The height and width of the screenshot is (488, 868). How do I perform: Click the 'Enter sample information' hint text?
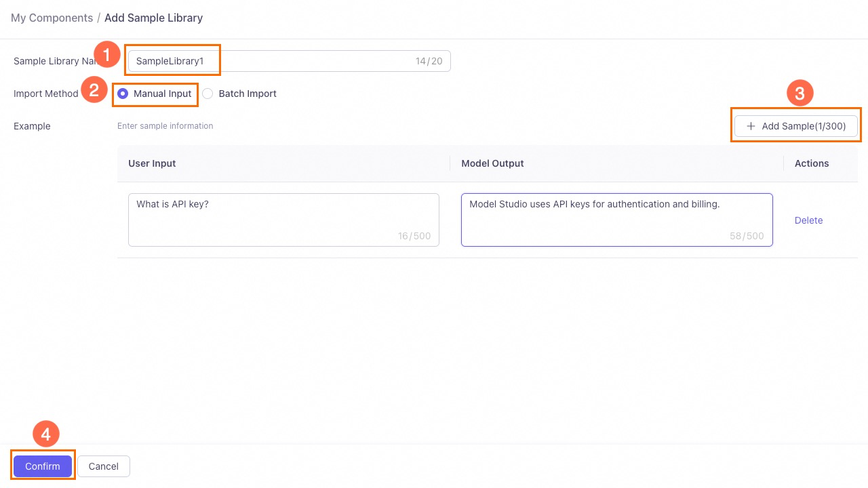[165, 126]
